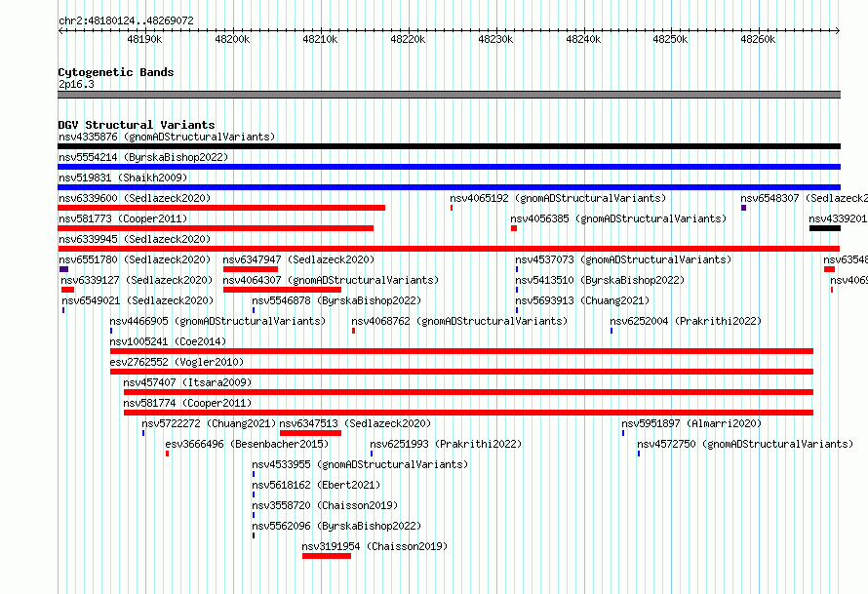This screenshot has height=594, width=868.
Task: Click the nsv6551780 Sedlazeck2020 label
Action: tap(135, 259)
